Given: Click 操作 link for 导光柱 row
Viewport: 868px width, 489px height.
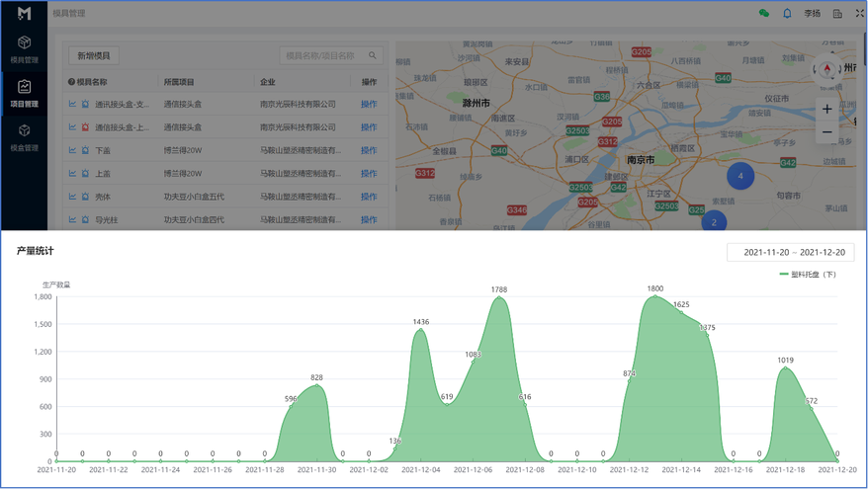Looking at the screenshot, I should (x=369, y=219).
